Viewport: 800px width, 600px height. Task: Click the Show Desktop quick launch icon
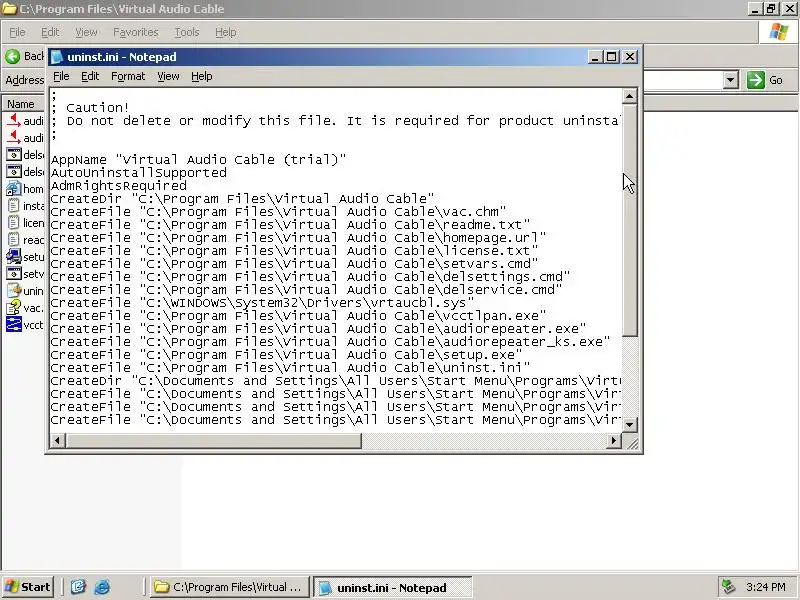[78, 587]
